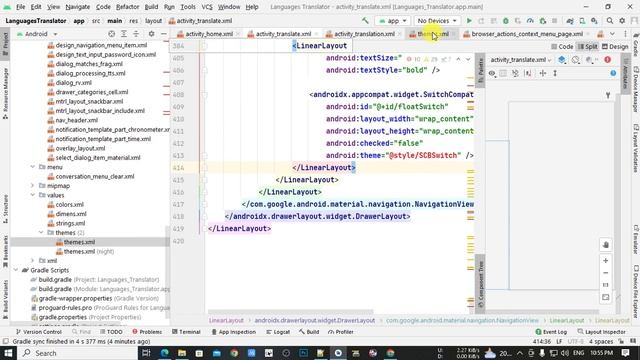Switch editor to Code view mode
The height and width of the screenshot is (360, 640).
pyautogui.click(x=562, y=47)
